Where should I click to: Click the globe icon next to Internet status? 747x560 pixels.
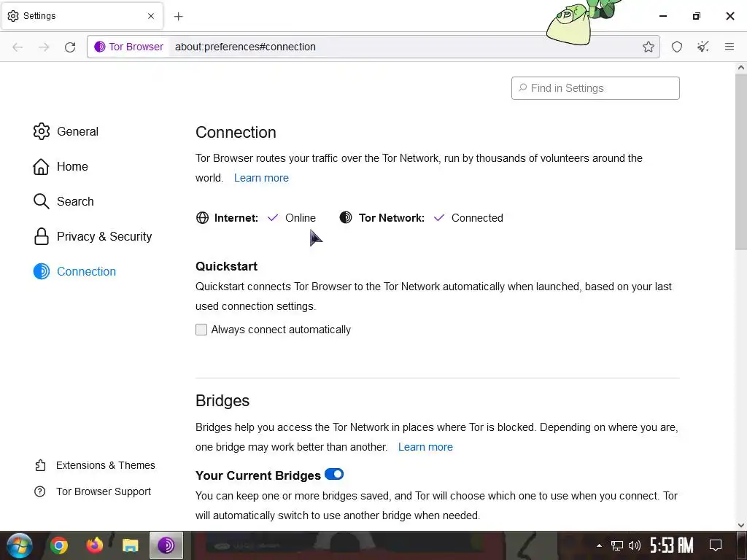click(203, 217)
